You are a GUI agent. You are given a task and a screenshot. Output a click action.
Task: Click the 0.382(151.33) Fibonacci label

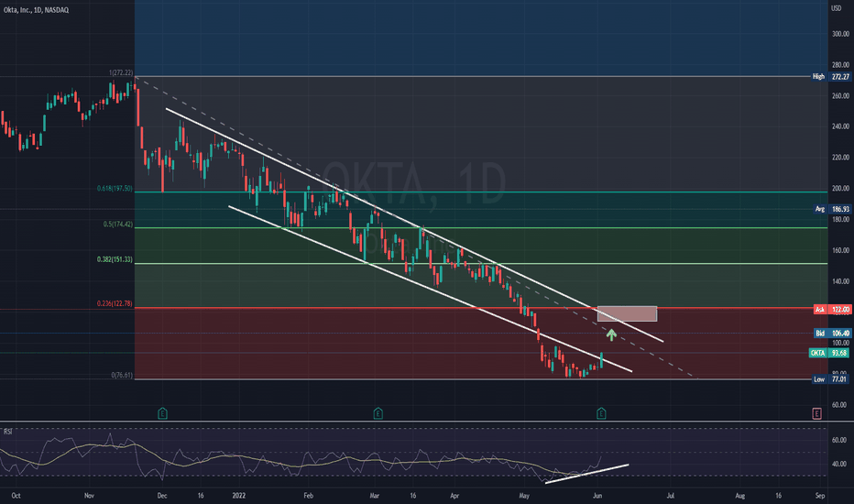tap(115, 260)
